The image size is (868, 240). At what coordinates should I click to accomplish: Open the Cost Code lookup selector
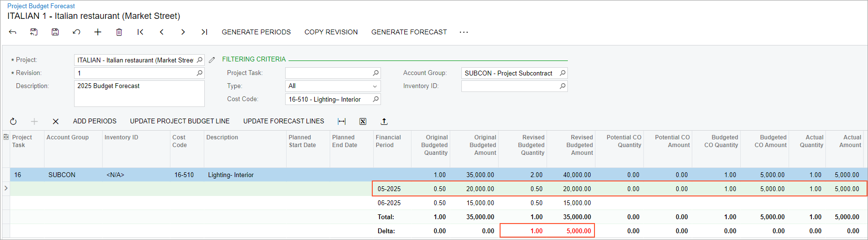pos(376,99)
